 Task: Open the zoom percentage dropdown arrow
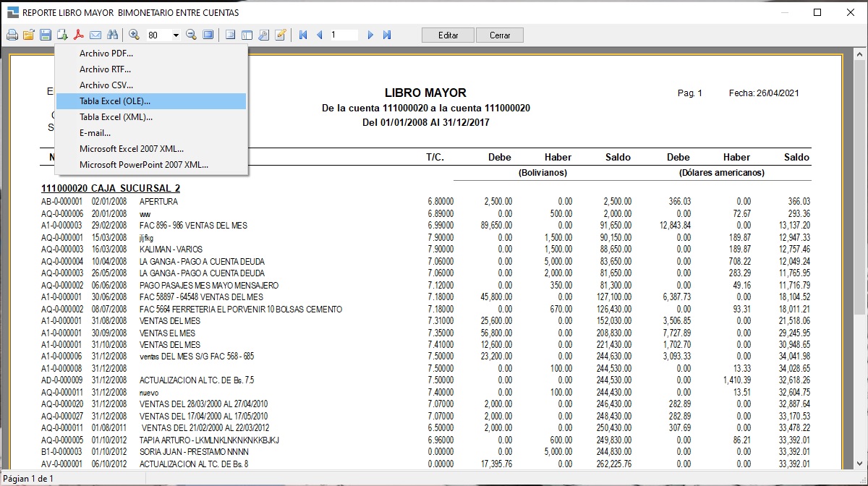tap(176, 35)
